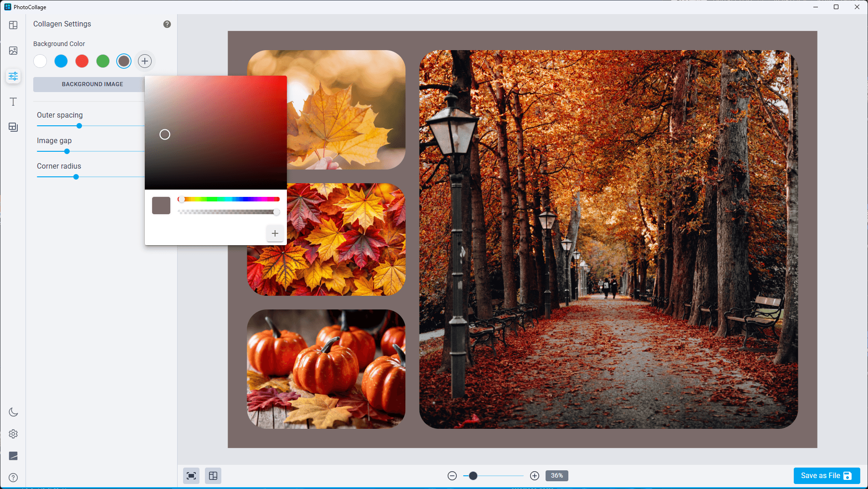Open the collage layout panel icon
Screen dimensions: 868x489
point(13,25)
